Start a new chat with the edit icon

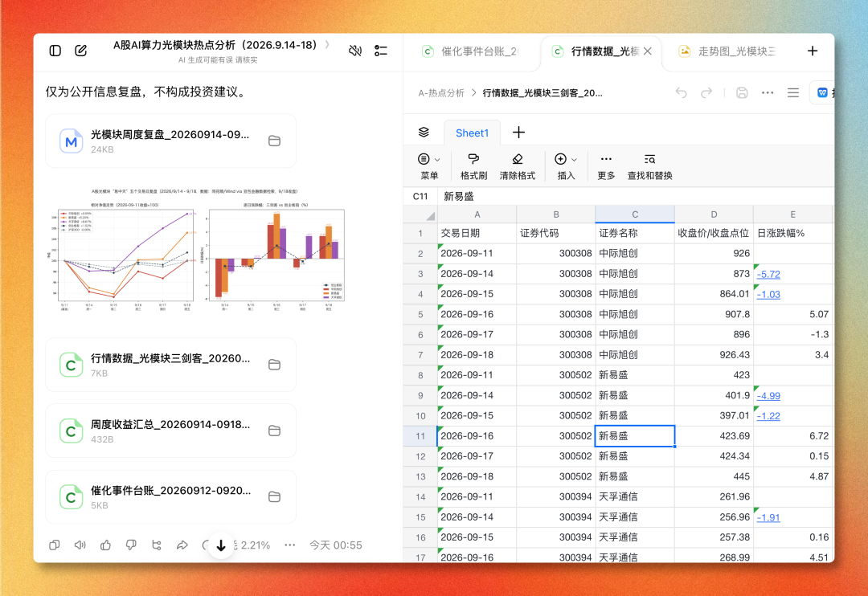[81, 51]
